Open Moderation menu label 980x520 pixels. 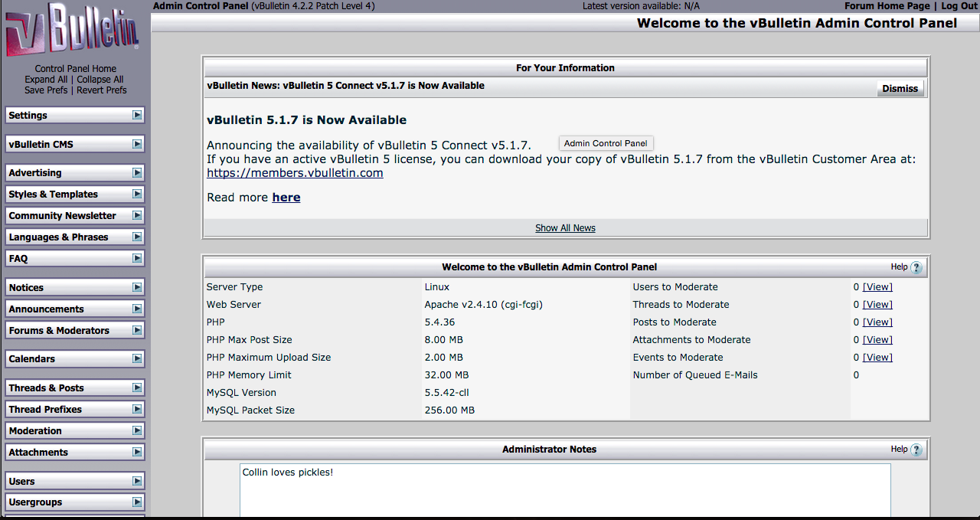(x=35, y=431)
